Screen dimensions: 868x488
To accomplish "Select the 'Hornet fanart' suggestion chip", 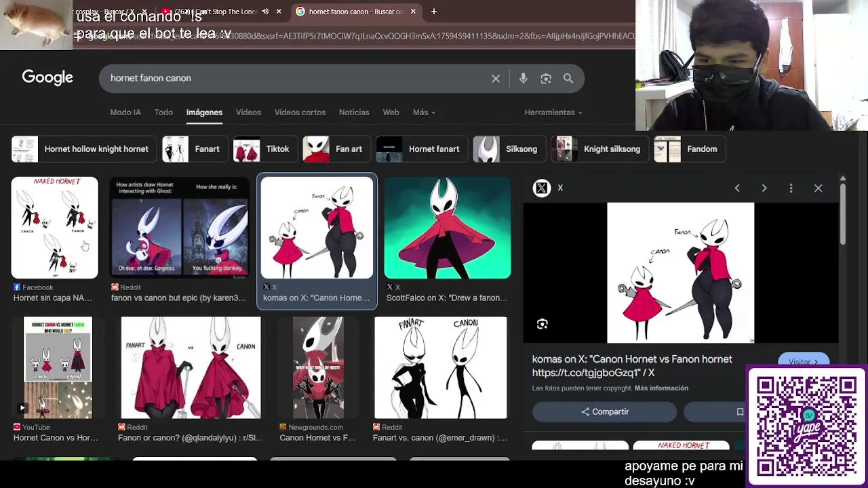I will click(x=422, y=149).
